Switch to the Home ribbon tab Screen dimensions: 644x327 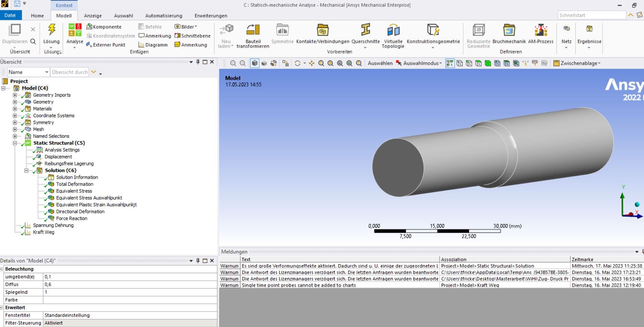[37, 15]
